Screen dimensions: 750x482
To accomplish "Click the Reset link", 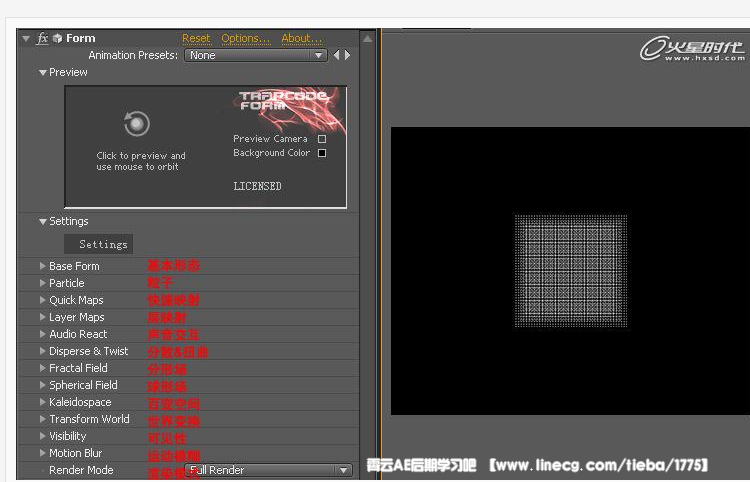I will tap(196, 39).
